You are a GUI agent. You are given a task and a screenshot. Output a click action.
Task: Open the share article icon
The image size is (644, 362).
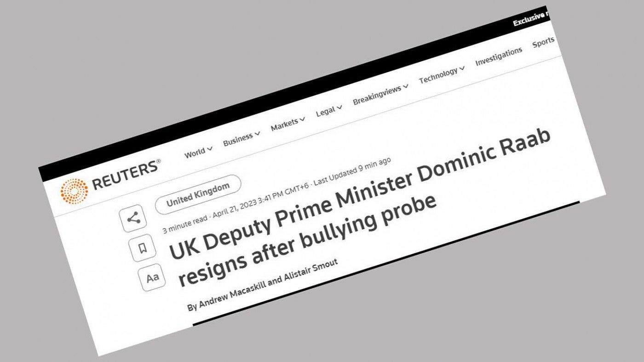[x=133, y=218]
